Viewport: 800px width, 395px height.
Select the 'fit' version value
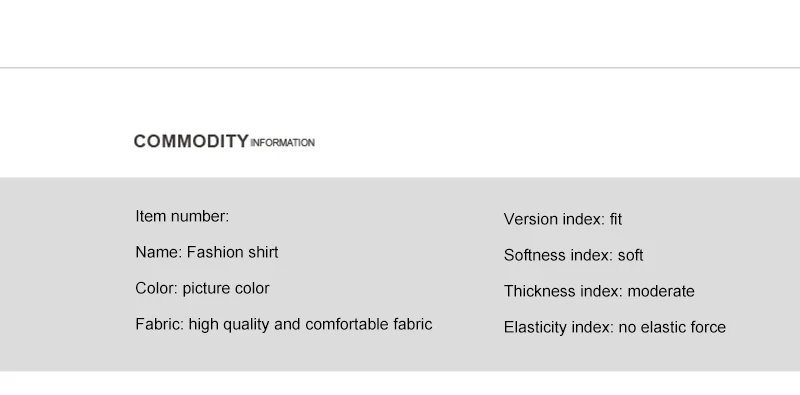pyautogui.click(x=616, y=219)
